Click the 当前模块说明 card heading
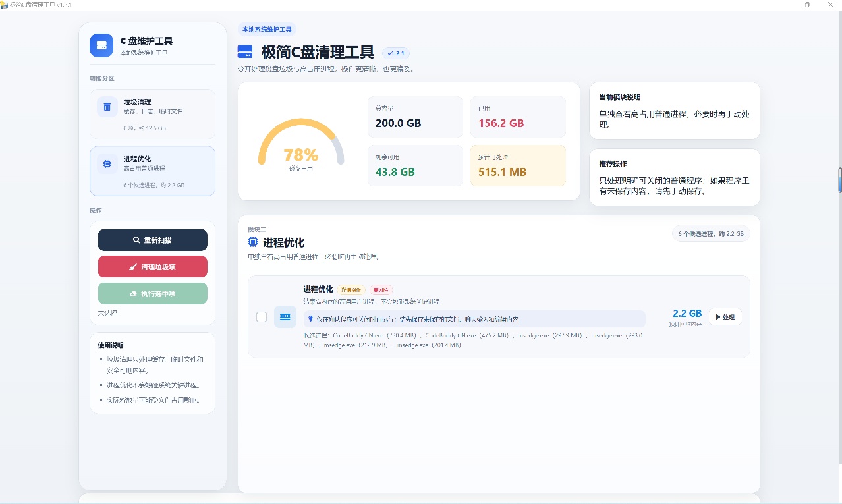 point(620,98)
